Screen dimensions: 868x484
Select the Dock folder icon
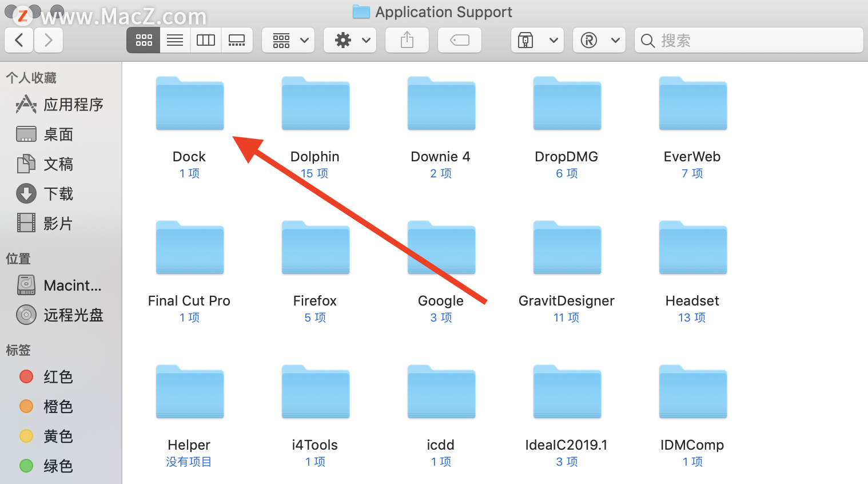pyautogui.click(x=190, y=104)
